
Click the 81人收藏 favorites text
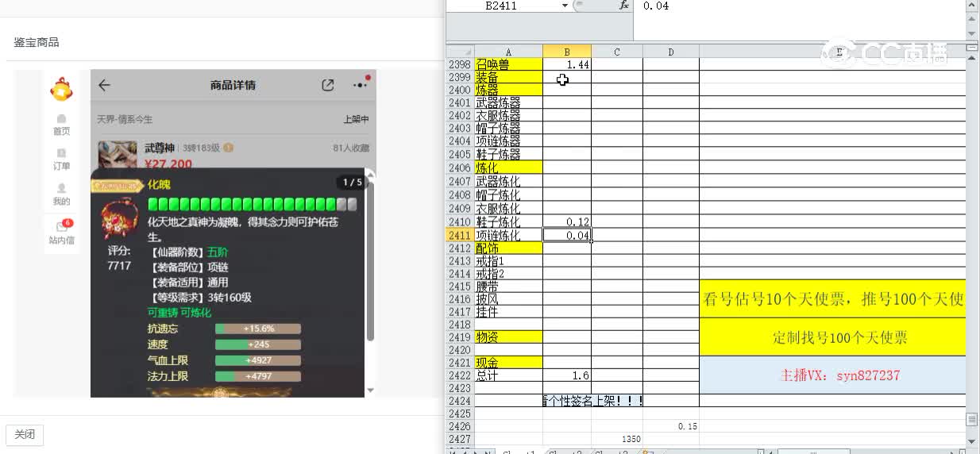click(350, 148)
